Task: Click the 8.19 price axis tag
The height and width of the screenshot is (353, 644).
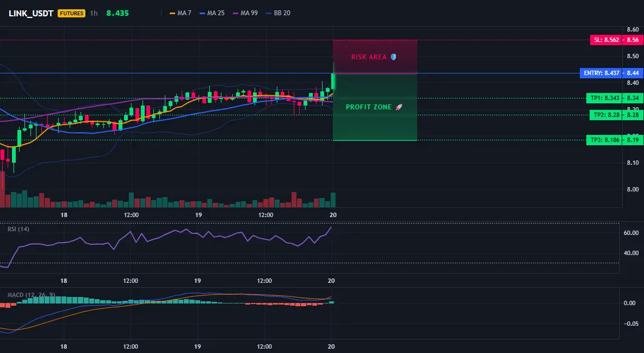Action: click(633, 140)
